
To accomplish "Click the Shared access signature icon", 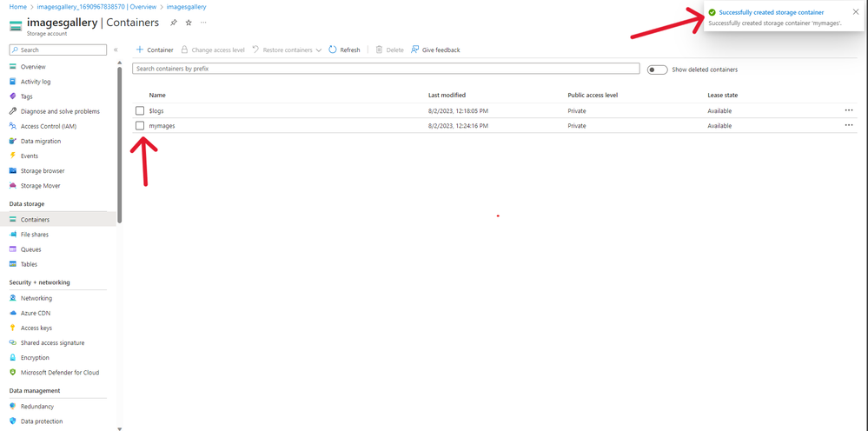I will [x=13, y=343].
